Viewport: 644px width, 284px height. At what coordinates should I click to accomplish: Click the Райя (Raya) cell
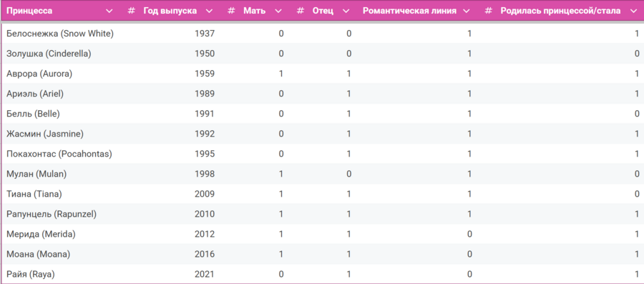click(30, 274)
